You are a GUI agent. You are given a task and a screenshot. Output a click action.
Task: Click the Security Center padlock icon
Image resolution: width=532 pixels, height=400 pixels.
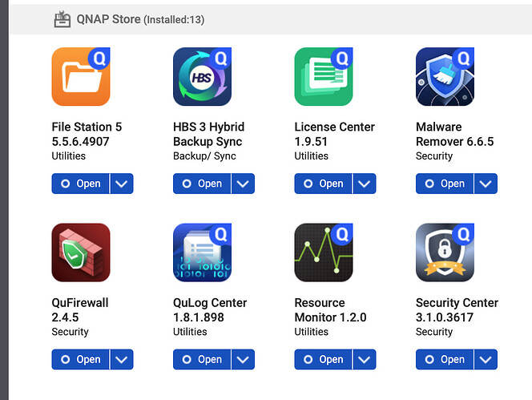[445, 253]
